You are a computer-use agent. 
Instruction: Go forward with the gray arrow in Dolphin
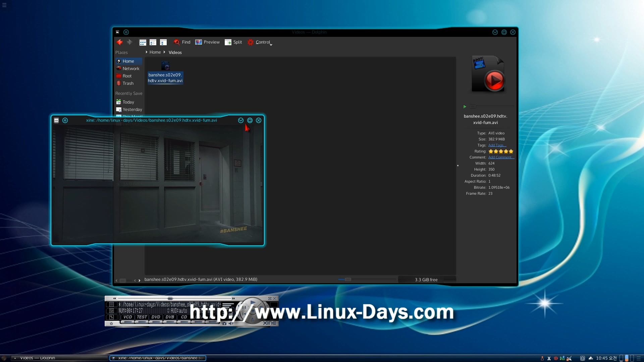point(129,42)
